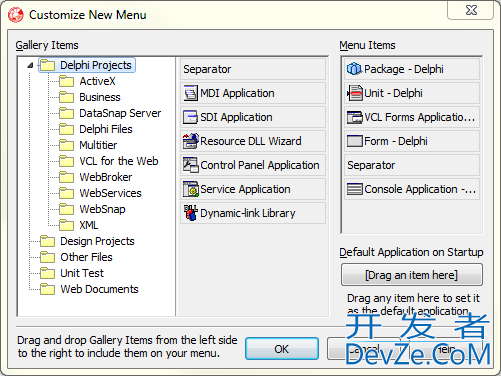Select the Service Application label
501x376 pixels.
pos(245,189)
